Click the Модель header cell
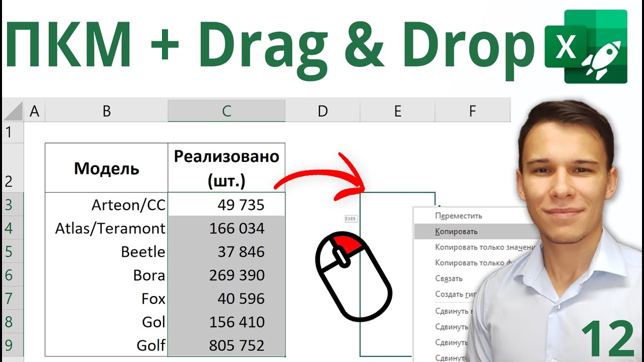The height and width of the screenshot is (362, 644). tap(106, 168)
